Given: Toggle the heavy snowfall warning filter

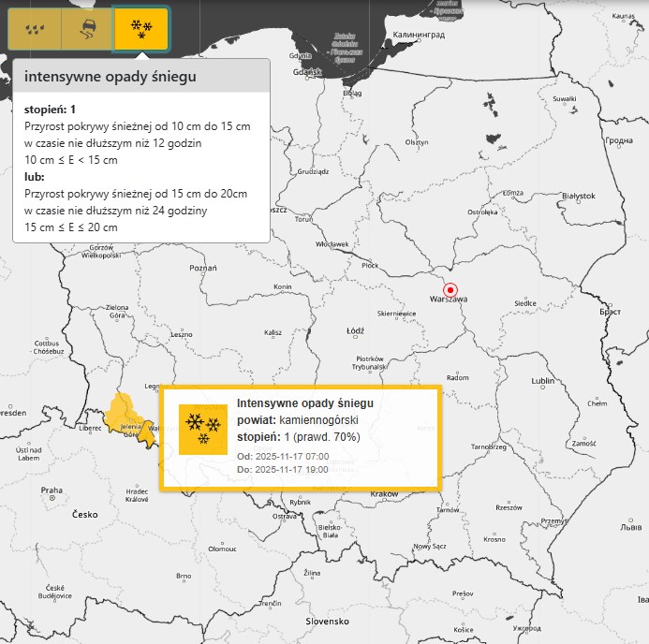Looking at the screenshot, I should pyautogui.click(x=141, y=29).
